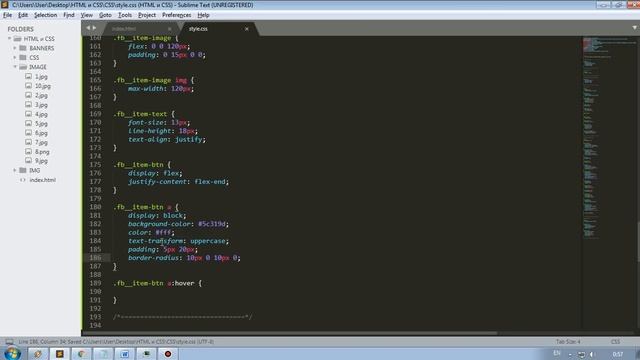
Task: Click image file icon beside 8.png
Action: pos(28,151)
